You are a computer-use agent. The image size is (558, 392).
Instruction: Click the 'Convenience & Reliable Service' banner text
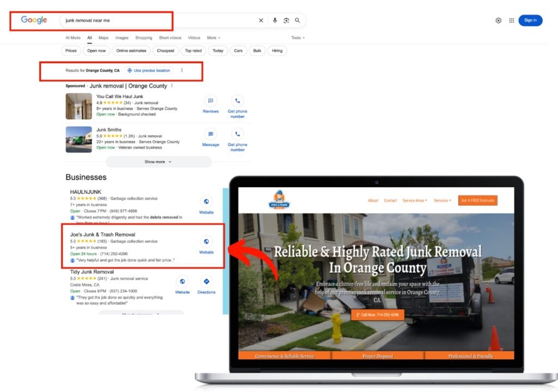[284, 356]
